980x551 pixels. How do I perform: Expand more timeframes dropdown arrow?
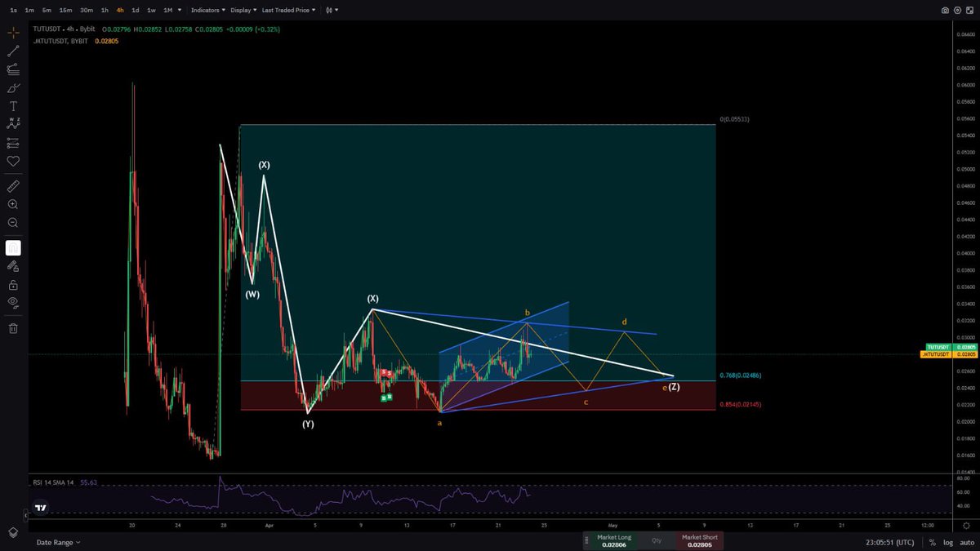[x=180, y=11]
